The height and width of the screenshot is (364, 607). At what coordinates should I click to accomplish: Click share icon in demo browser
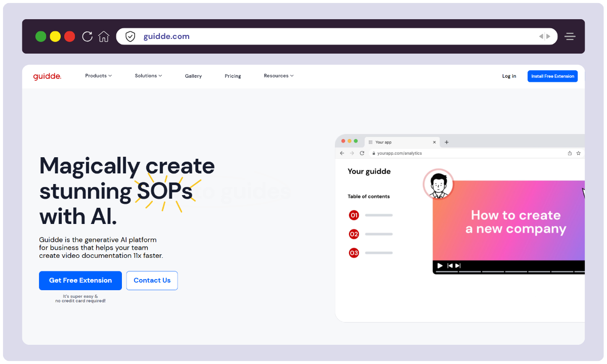coord(570,153)
